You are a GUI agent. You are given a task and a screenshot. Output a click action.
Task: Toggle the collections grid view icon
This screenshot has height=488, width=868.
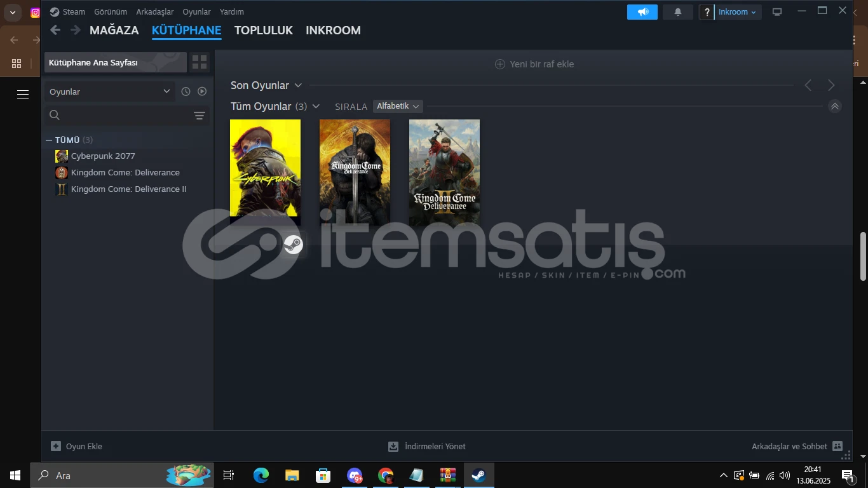point(200,62)
